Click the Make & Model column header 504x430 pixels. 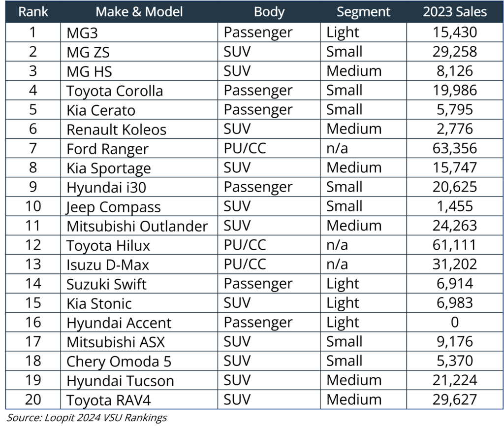(x=139, y=12)
